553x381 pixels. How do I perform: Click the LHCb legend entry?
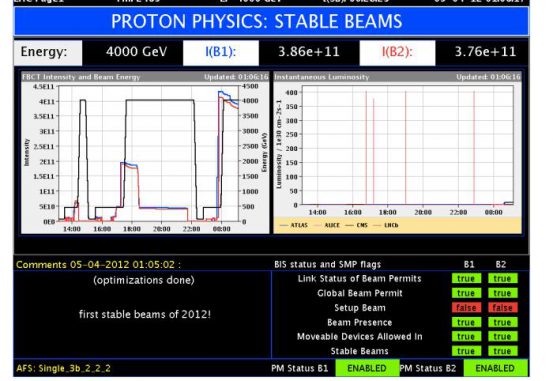pyautogui.click(x=386, y=225)
